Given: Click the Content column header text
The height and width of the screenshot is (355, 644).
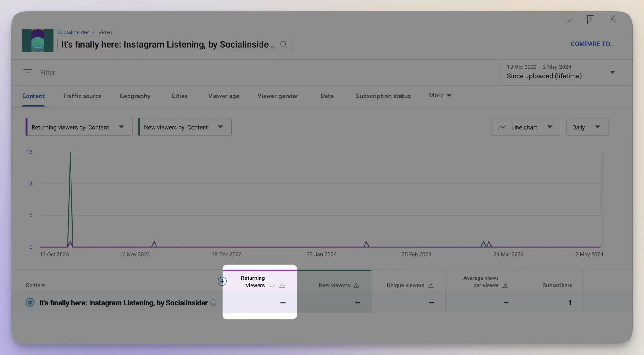Looking at the screenshot, I should point(35,285).
